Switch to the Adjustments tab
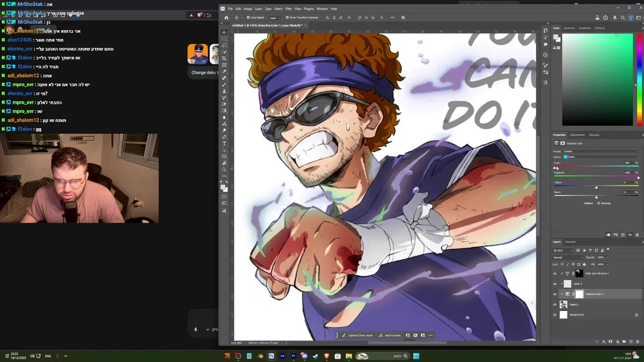This screenshot has height=362, width=644. pyautogui.click(x=577, y=135)
